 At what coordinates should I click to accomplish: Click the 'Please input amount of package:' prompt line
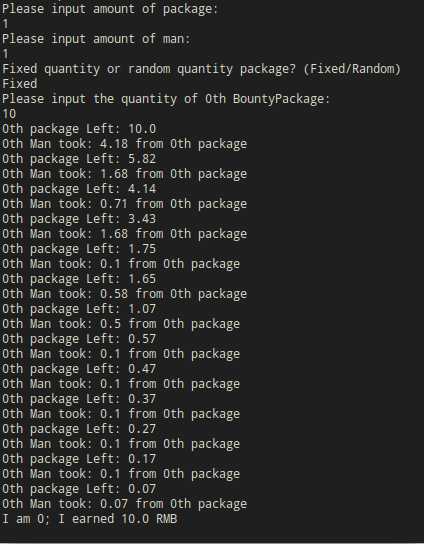(x=110, y=9)
